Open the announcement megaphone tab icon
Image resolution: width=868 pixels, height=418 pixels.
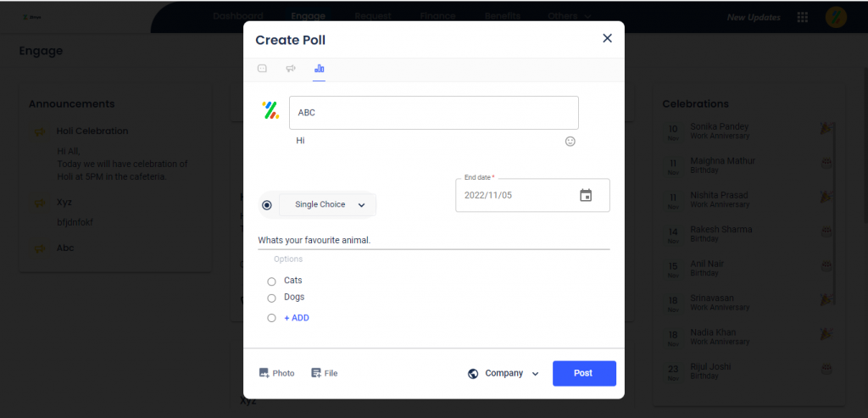(x=291, y=69)
